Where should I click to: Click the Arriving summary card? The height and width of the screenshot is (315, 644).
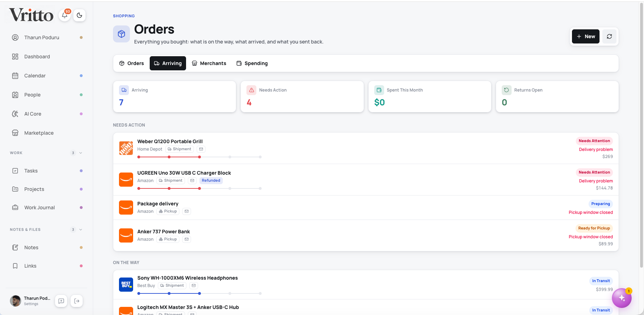pyautogui.click(x=174, y=97)
